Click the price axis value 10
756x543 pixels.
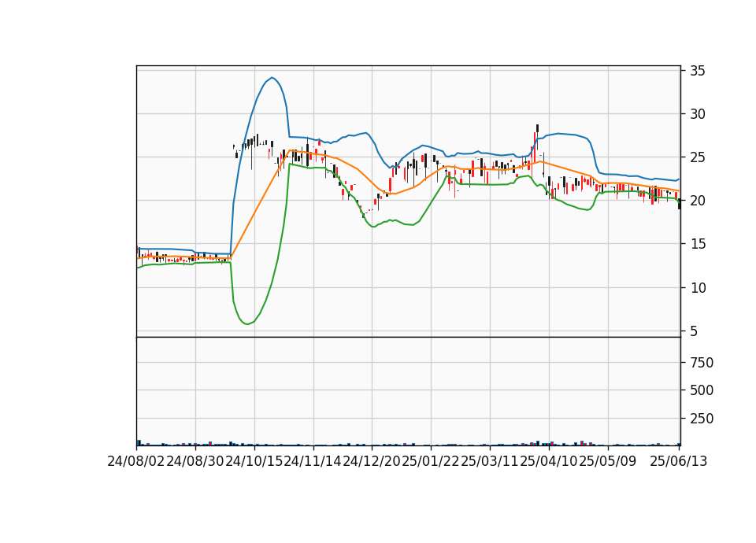(698, 288)
